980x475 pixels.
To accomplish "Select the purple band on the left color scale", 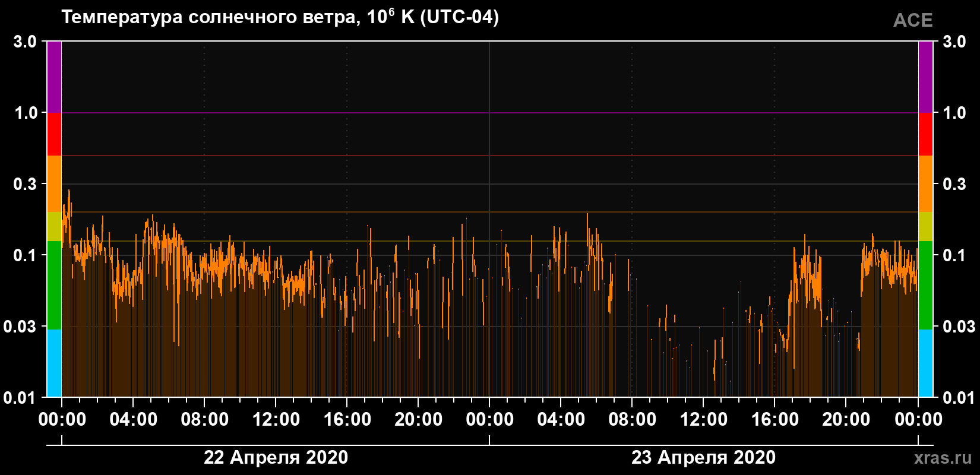I will [54, 77].
